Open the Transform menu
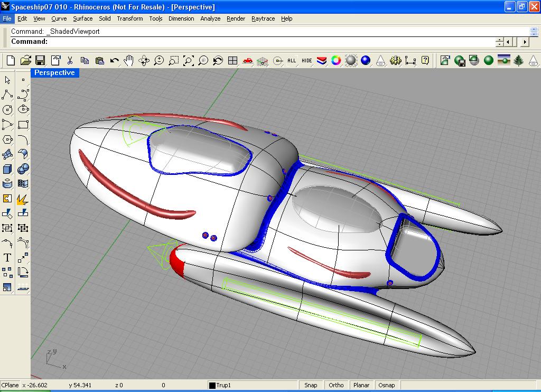 tap(130, 18)
